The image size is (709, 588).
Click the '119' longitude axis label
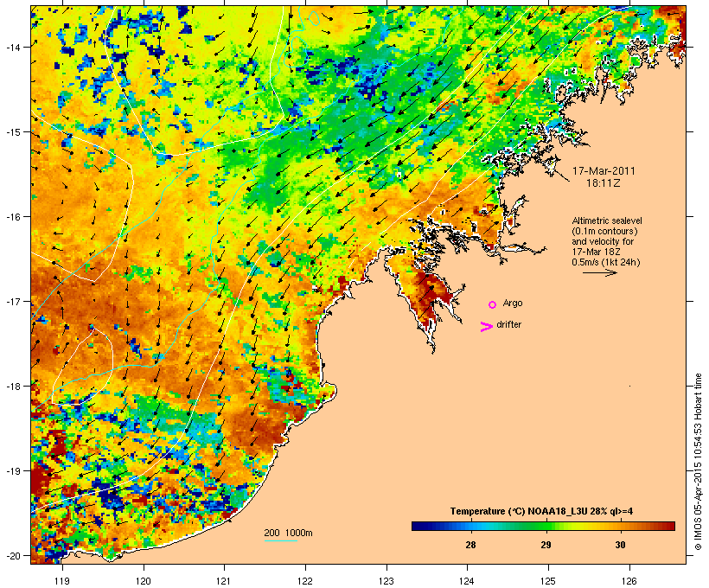(62, 581)
